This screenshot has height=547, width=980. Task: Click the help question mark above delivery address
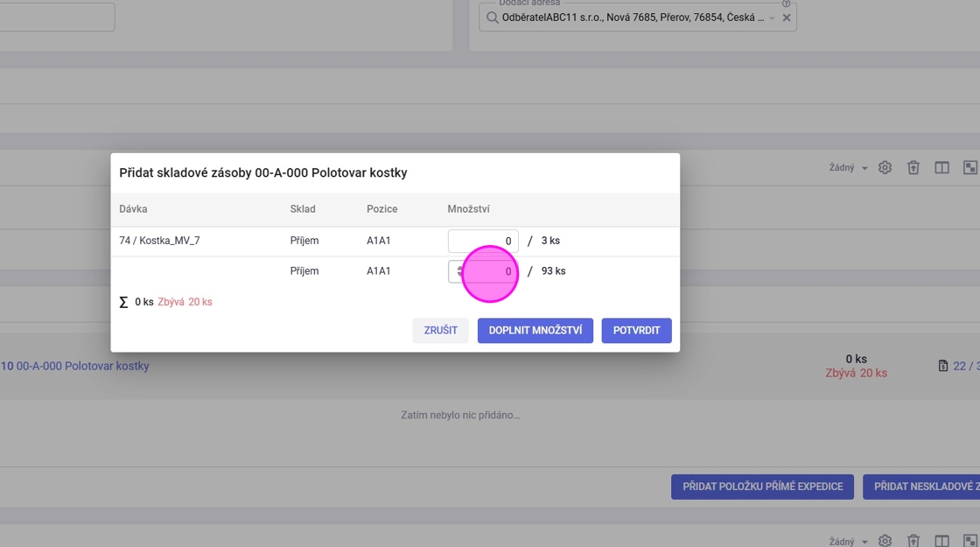[x=786, y=4]
